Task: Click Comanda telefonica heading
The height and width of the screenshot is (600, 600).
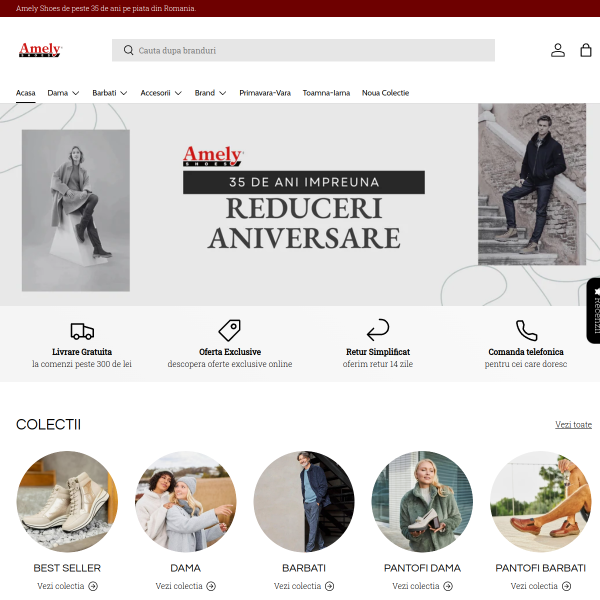Action: tap(526, 352)
